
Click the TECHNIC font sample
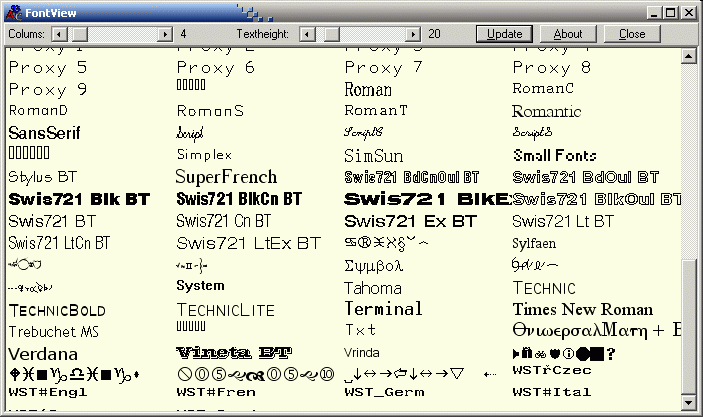coord(544,288)
